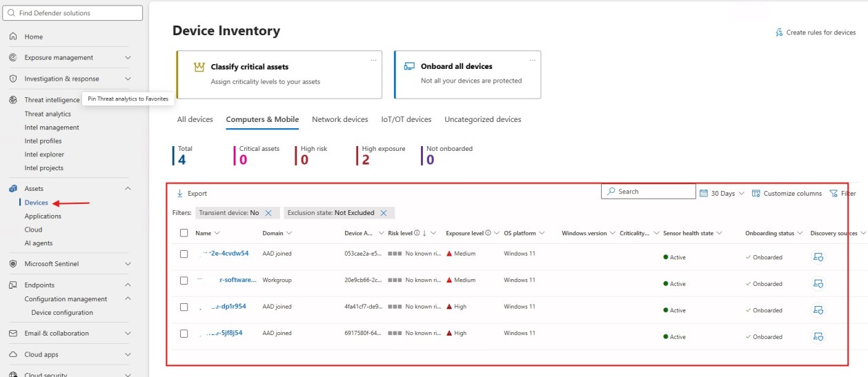Click the Export button
Image resolution: width=868 pixels, height=377 pixels.
[x=192, y=194]
